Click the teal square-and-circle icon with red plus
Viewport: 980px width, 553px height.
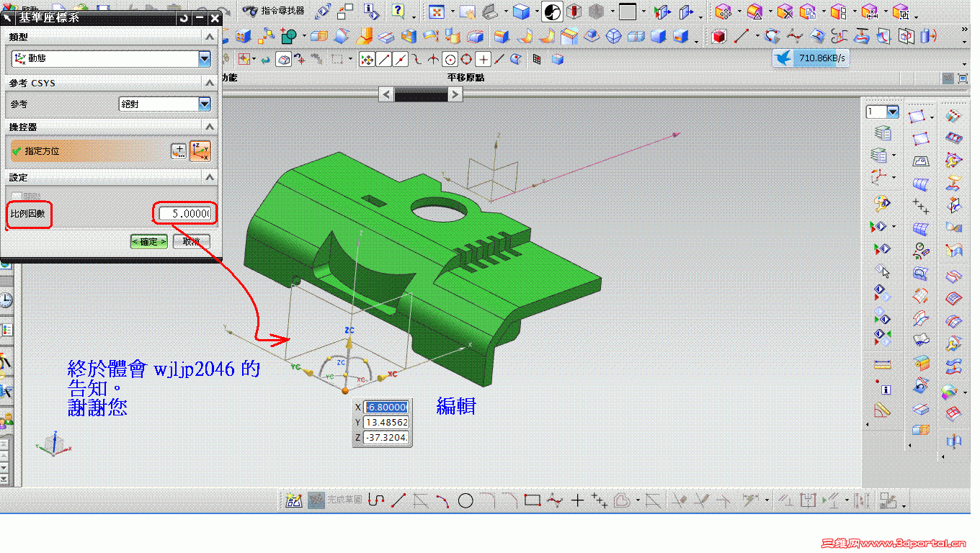(289, 35)
